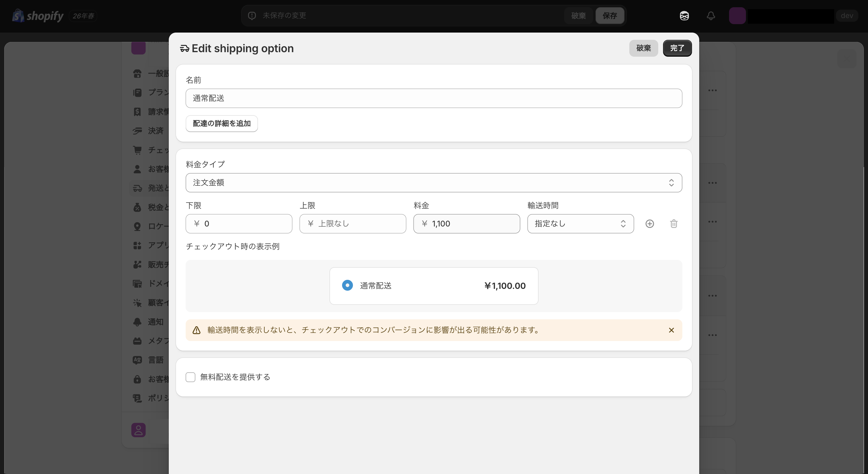Viewport: 868px width, 474px height.
Task: Click the 破棄 button in the top bar
Action: pyautogui.click(x=578, y=15)
